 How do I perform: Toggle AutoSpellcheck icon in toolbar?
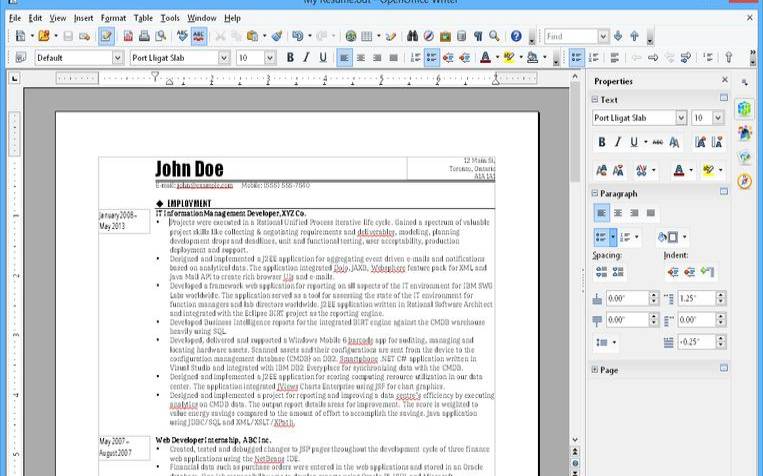199,37
